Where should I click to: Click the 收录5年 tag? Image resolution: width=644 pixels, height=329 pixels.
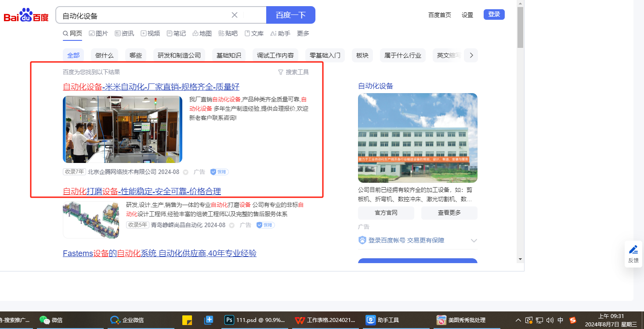[137, 225]
